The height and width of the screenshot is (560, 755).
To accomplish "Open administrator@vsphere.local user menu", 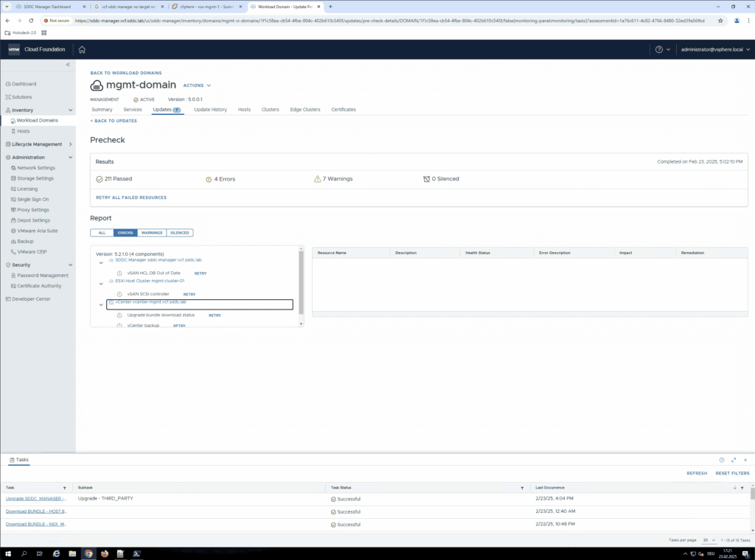I will [x=715, y=49].
